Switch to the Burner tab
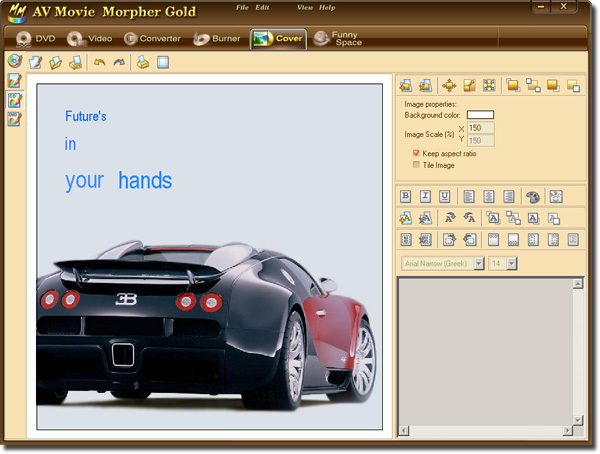 pyautogui.click(x=217, y=39)
